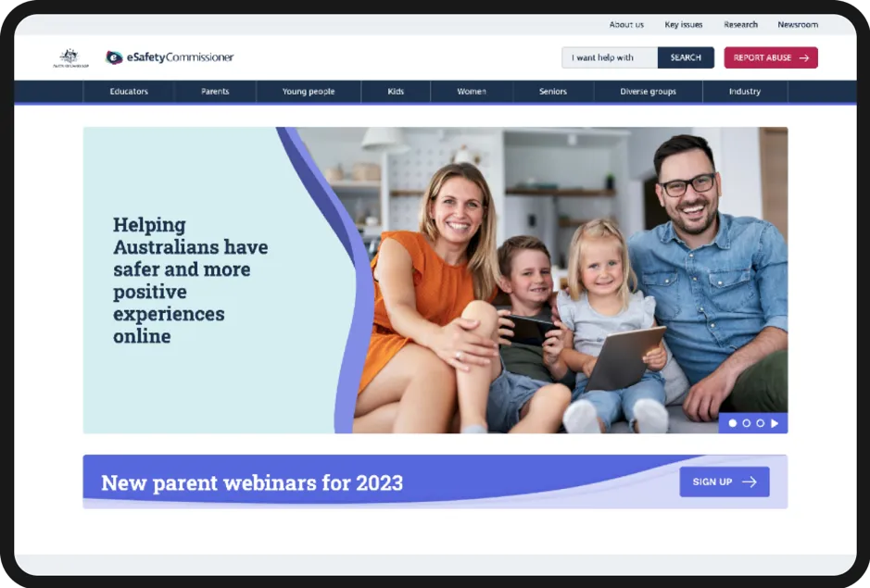Screen dimensions: 870x588
Task: Open the Kids section
Action: (x=396, y=92)
